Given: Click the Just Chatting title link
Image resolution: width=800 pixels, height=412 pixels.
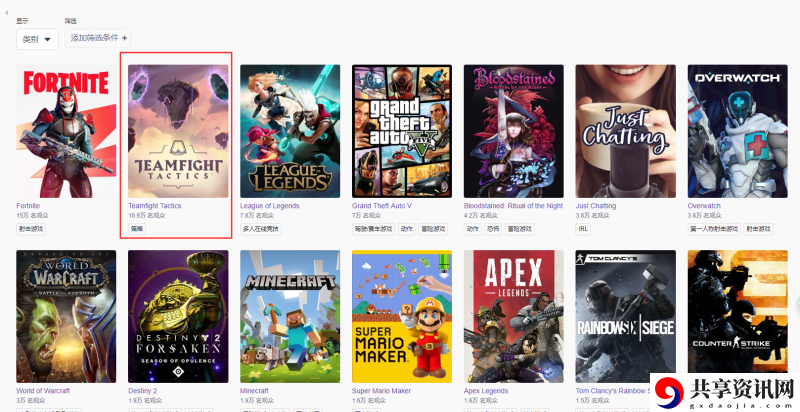Looking at the screenshot, I should point(596,206).
